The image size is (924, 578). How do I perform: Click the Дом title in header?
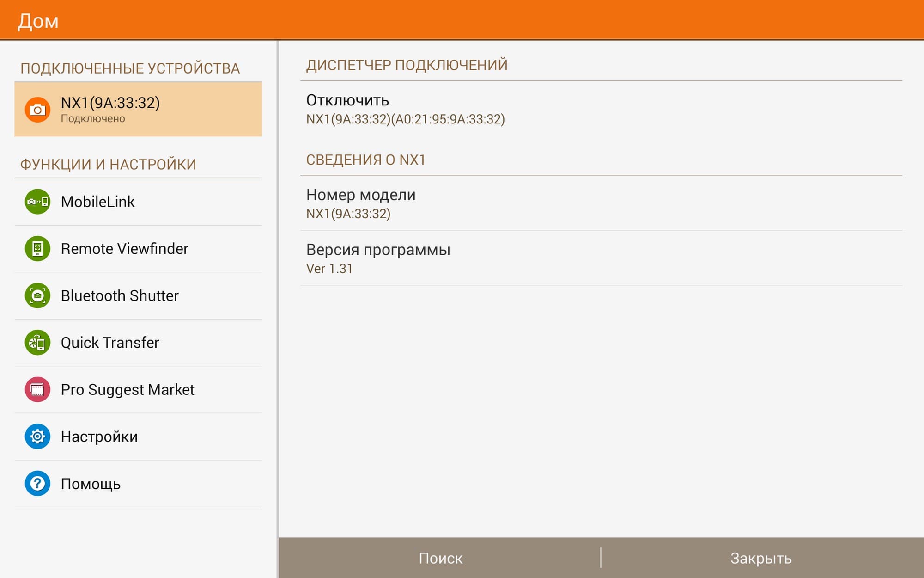[x=38, y=21]
